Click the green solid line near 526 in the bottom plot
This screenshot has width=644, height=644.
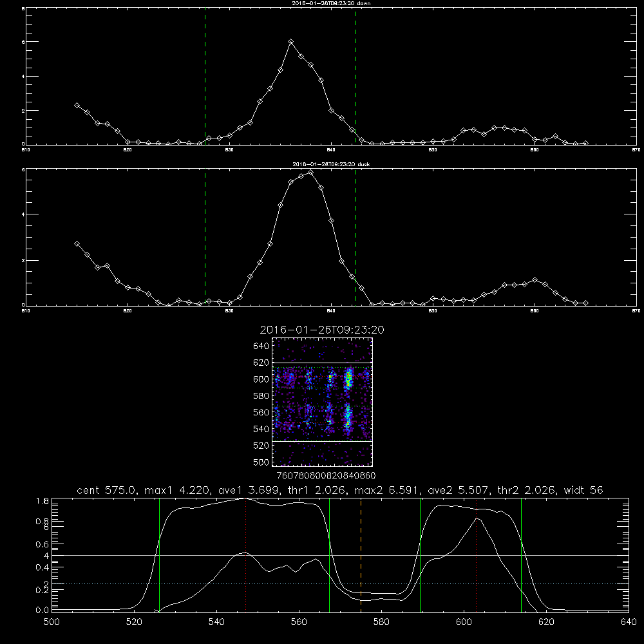pyautogui.click(x=159, y=554)
